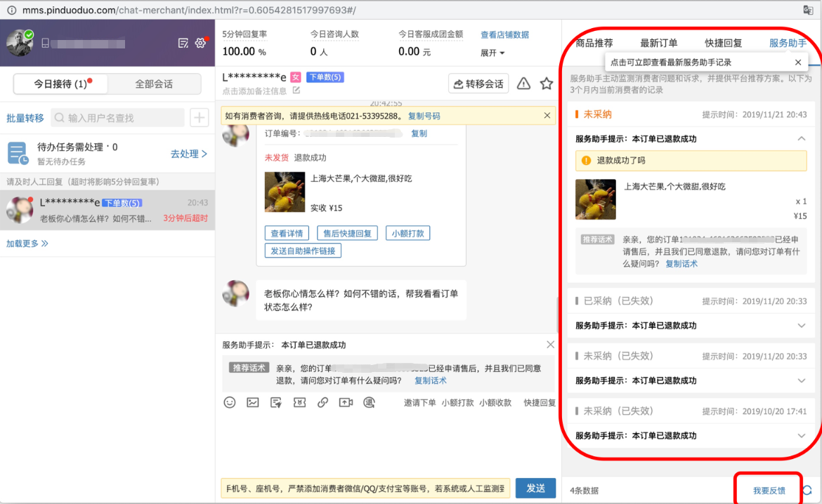This screenshot has height=504, width=822.
Task: Click the send video icon
Action: pos(346,402)
